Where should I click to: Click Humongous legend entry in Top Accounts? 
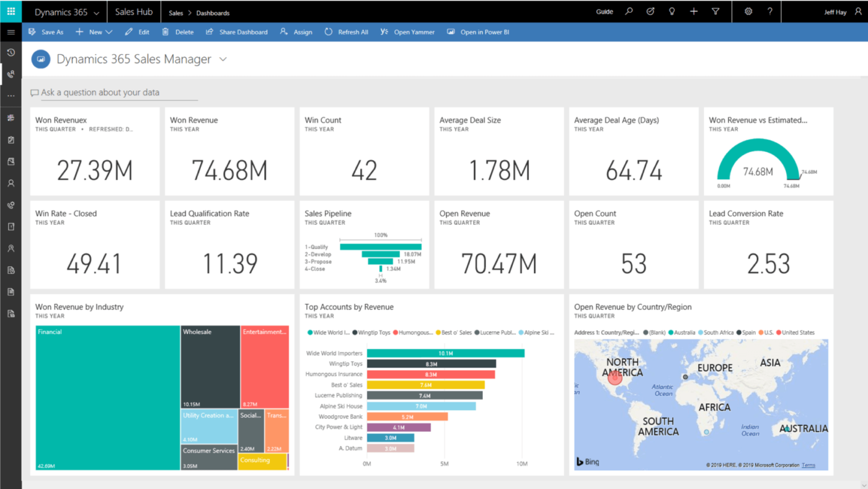coord(413,333)
